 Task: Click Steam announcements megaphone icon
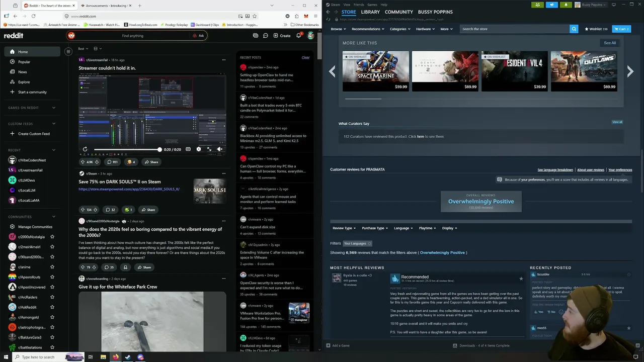pos(551,5)
